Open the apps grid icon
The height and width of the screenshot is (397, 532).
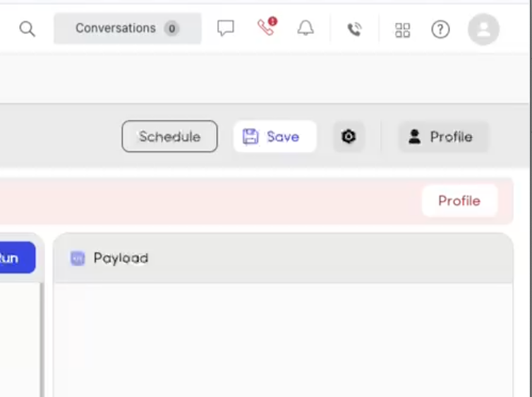tap(402, 30)
